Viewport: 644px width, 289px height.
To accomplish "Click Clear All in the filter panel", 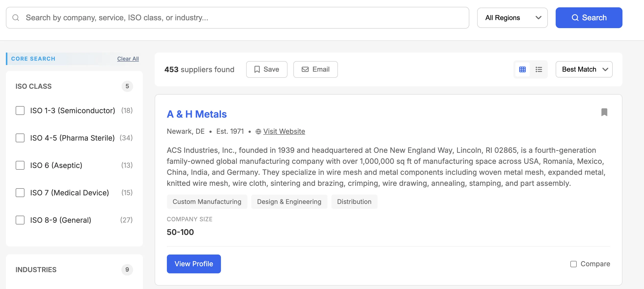I will [128, 58].
